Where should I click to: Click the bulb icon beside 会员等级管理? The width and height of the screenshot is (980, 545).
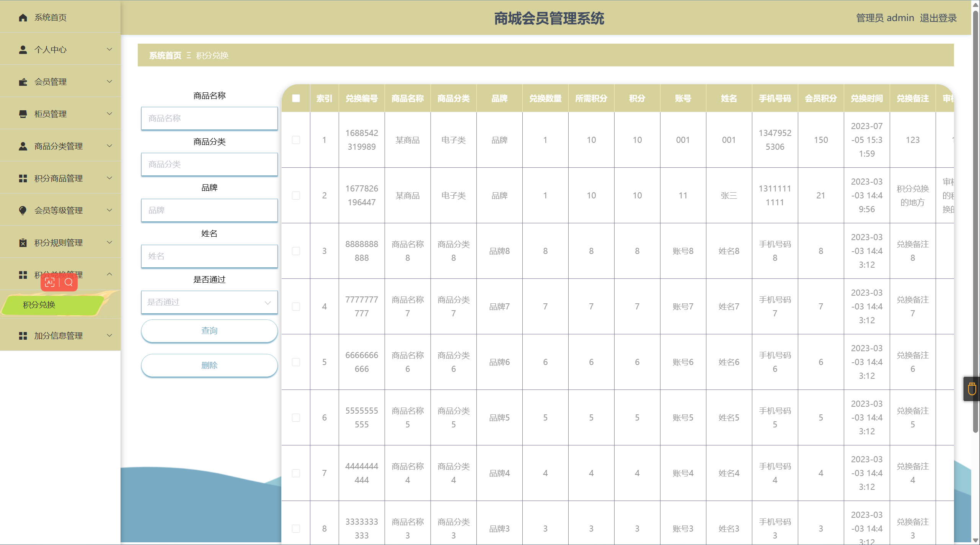tap(23, 211)
